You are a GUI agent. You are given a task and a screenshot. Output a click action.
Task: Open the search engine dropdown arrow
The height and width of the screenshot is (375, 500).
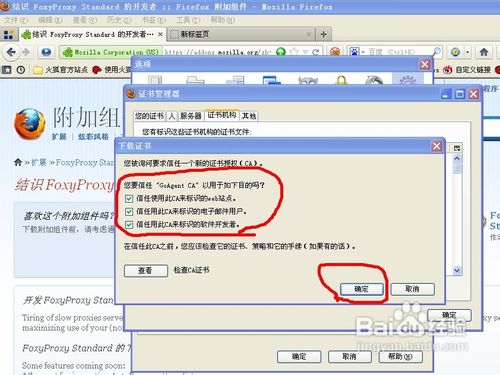point(363,52)
